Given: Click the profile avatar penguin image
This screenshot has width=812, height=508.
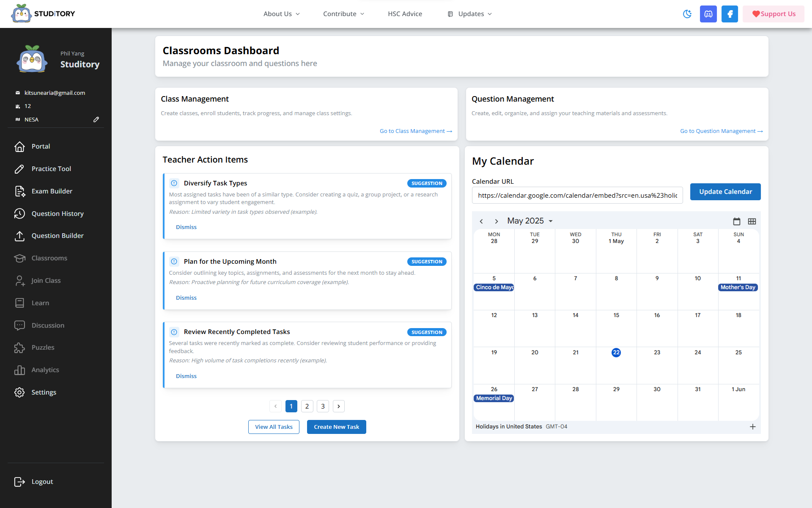Looking at the screenshot, I should [x=32, y=59].
